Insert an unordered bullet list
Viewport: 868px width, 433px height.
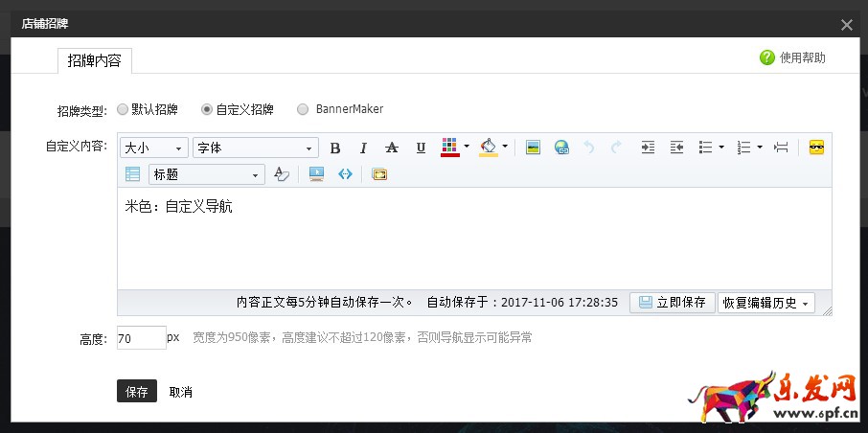coord(705,148)
